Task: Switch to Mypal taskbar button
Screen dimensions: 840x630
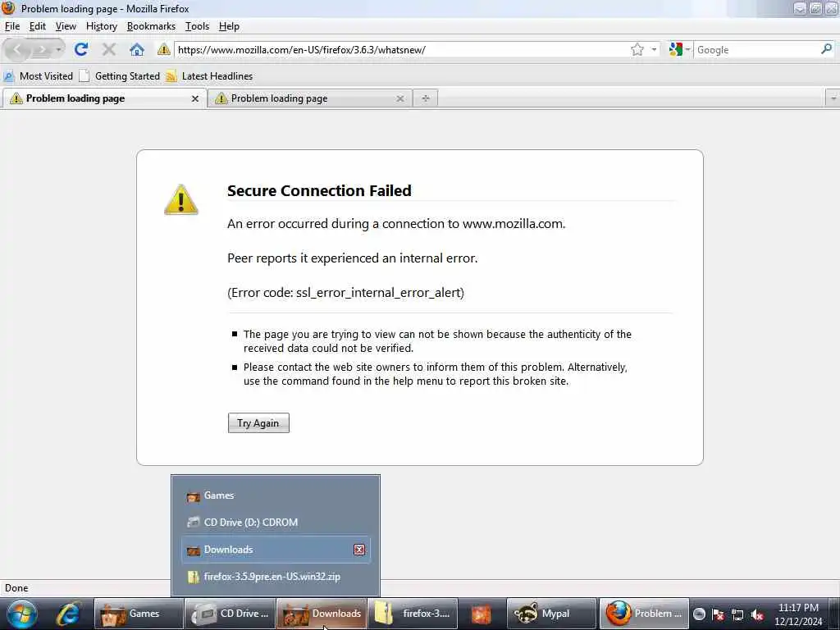Action: [x=551, y=614]
